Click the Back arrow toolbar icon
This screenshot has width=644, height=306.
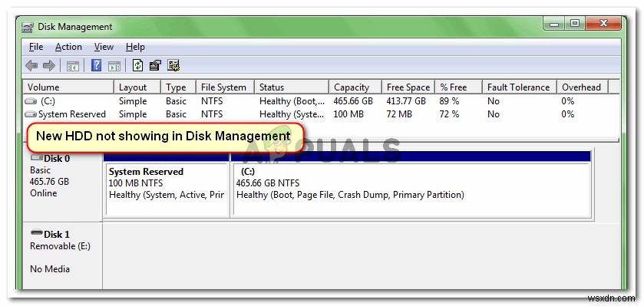point(31,66)
